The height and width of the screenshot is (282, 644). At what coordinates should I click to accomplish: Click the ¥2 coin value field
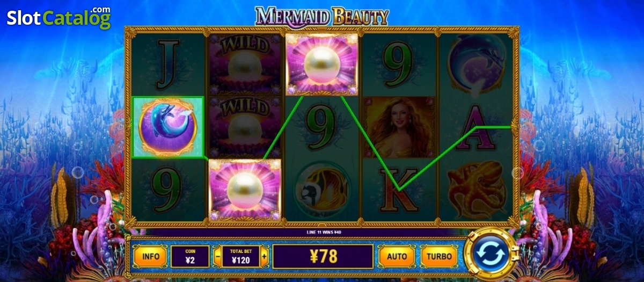pyautogui.click(x=190, y=256)
